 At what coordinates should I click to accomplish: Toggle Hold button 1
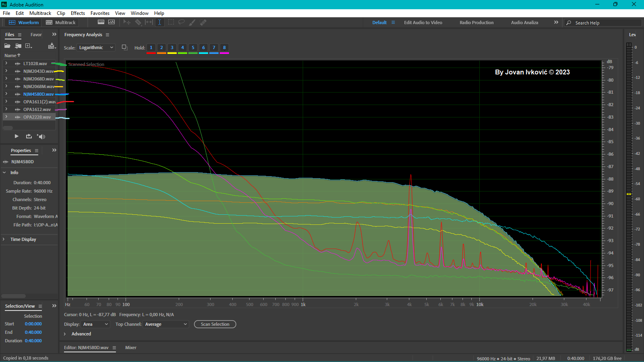[151, 48]
